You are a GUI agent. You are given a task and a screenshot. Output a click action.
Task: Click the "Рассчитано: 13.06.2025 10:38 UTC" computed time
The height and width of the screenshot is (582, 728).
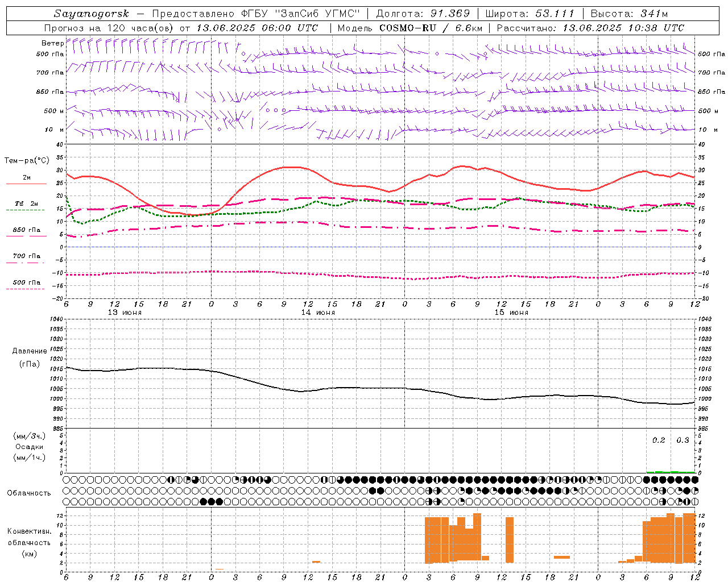point(590,28)
